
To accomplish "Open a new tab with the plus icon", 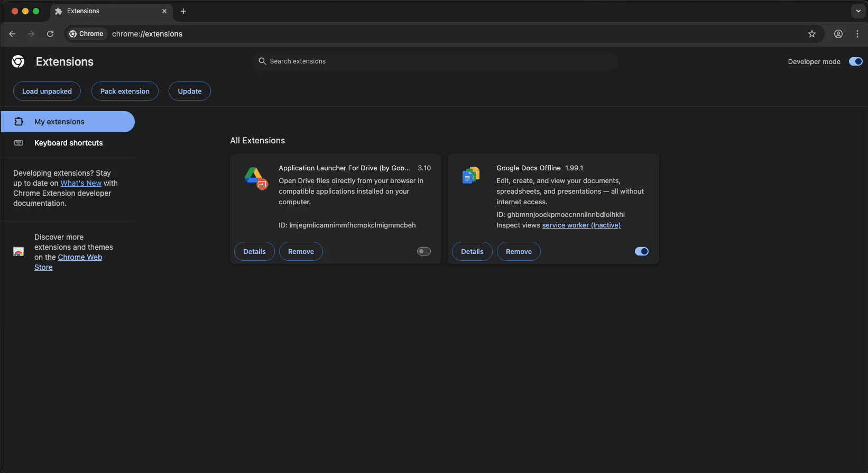I will click(183, 11).
